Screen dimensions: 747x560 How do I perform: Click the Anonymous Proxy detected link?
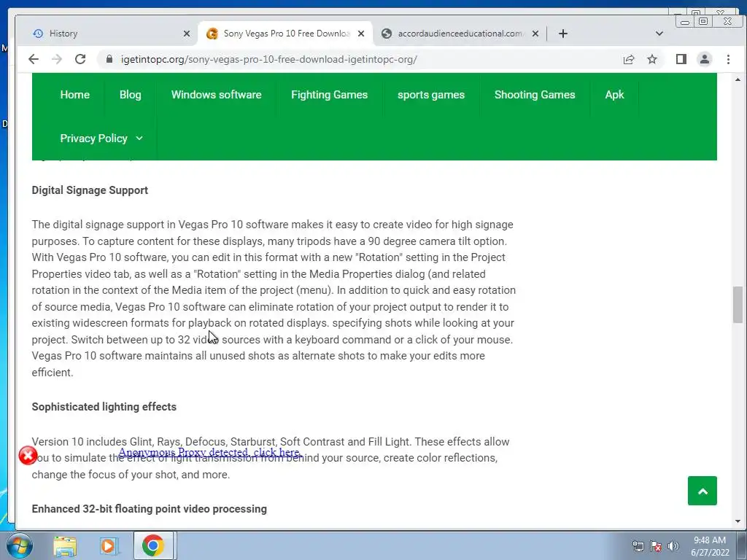point(210,452)
